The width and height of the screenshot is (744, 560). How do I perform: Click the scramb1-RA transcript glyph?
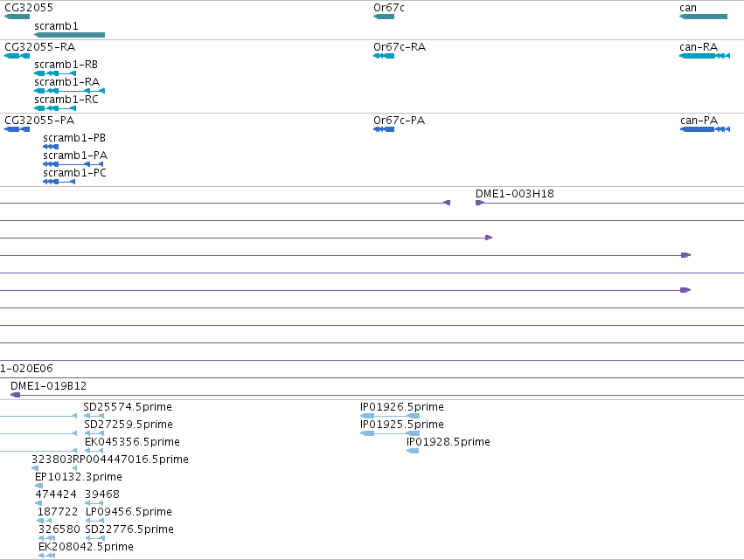click(69, 91)
